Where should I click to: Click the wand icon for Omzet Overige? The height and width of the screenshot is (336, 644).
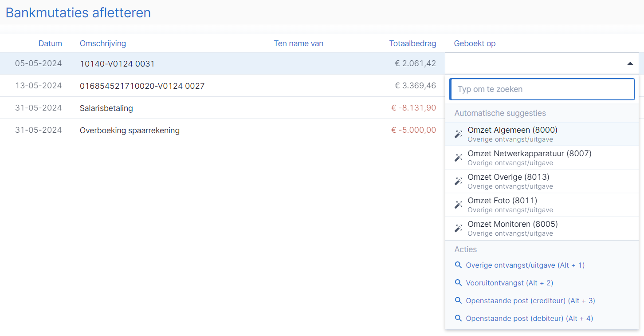point(459,181)
